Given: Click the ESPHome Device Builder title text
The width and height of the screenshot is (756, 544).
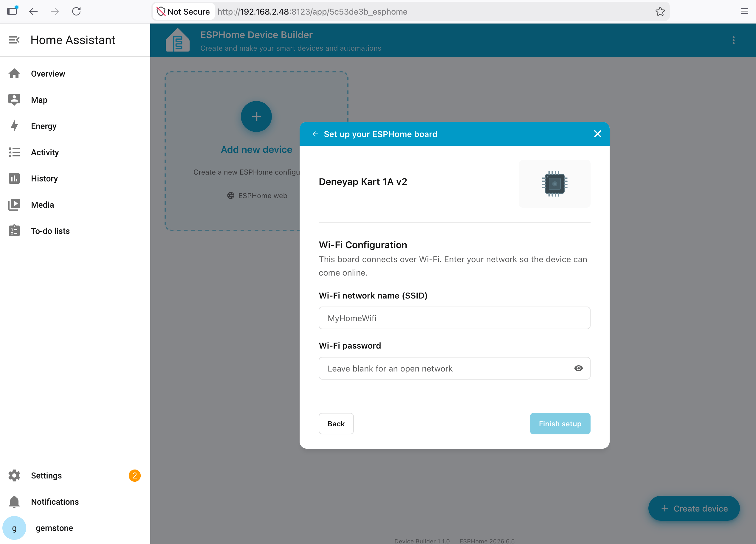Looking at the screenshot, I should click(x=256, y=35).
